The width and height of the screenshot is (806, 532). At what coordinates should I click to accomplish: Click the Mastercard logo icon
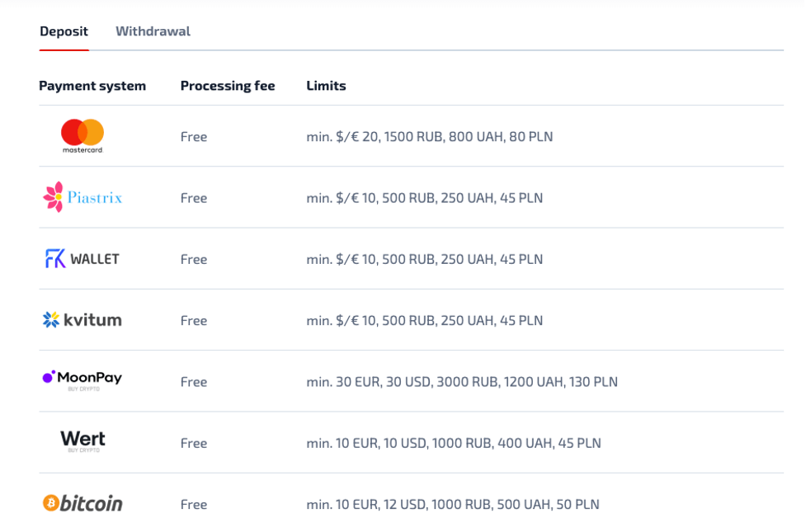click(82, 136)
